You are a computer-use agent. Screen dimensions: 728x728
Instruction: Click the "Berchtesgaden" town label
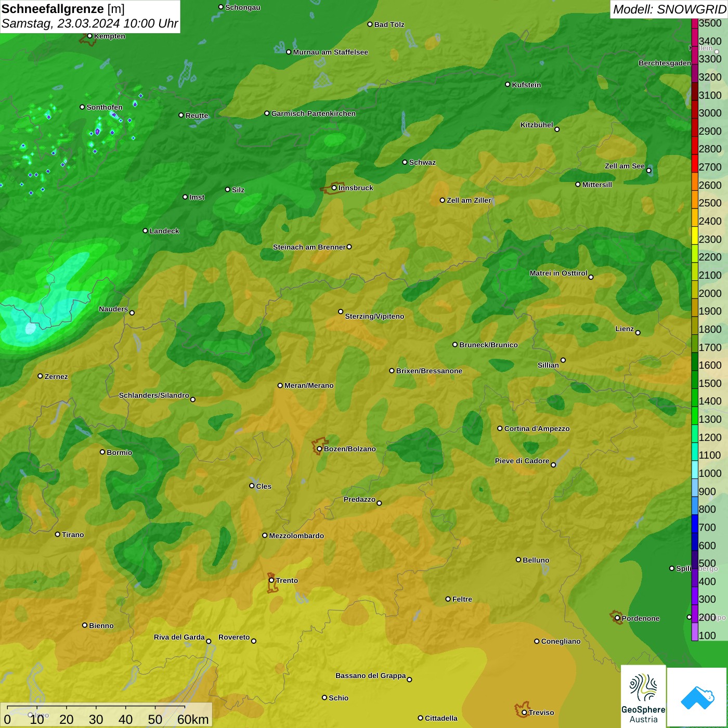point(665,63)
